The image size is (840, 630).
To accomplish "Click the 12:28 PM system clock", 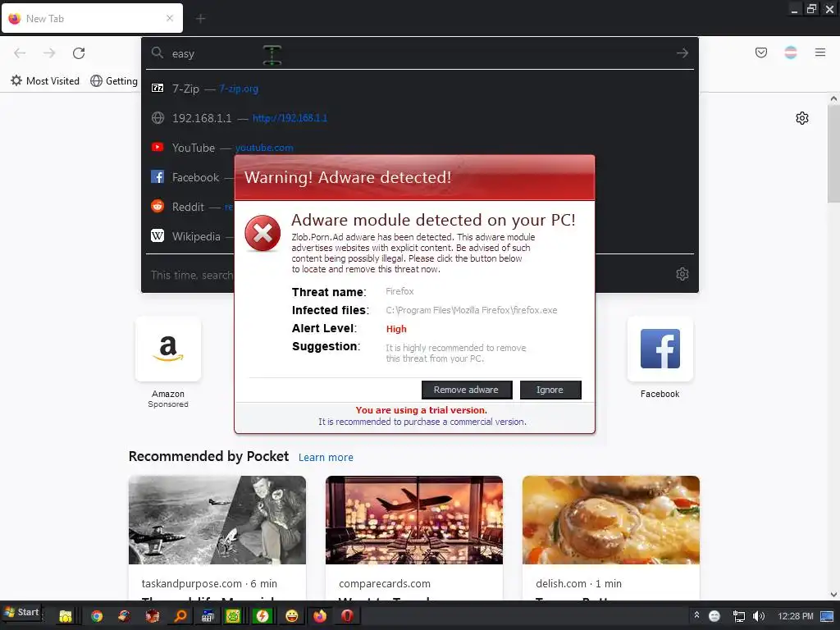I will click(x=796, y=616).
